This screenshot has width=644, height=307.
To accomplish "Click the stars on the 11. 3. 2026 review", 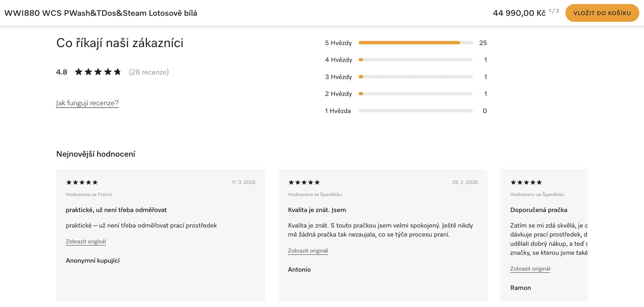I will click(x=82, y=183).
